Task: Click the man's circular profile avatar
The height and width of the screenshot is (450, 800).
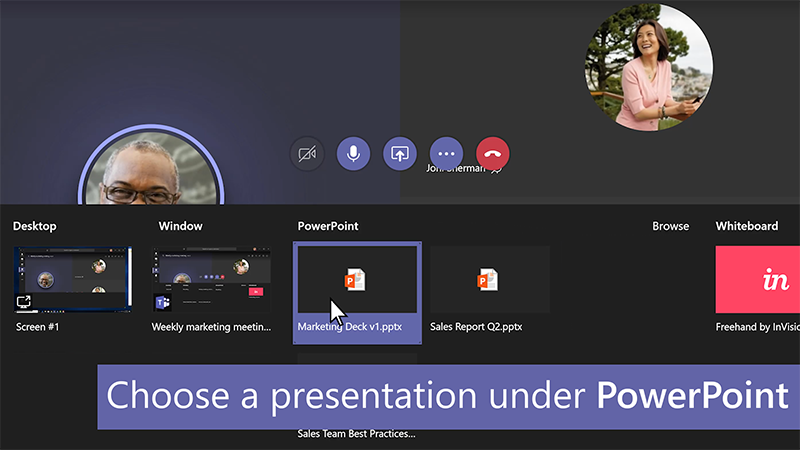Action: pyautogui.click(x=151, y=166)
